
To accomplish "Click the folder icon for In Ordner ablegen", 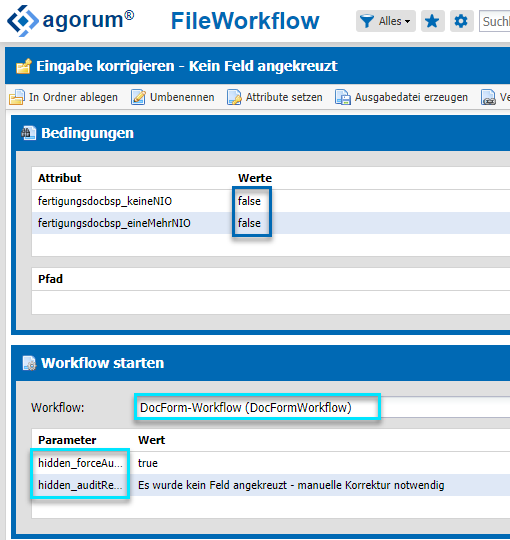I will (x=17, y=97).
